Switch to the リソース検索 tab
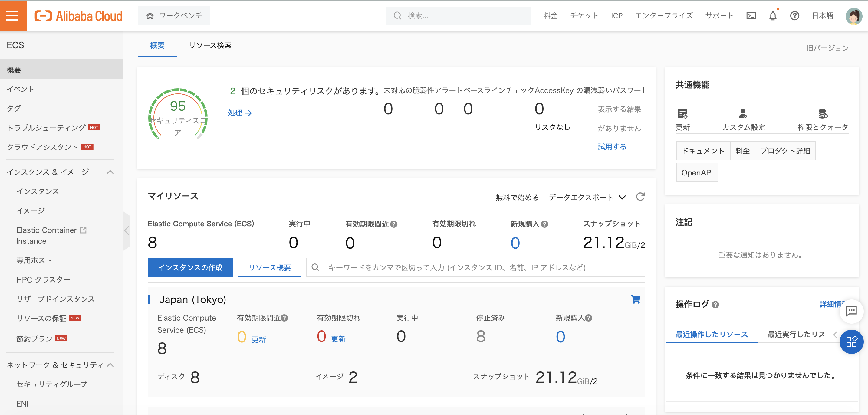 tap(210, 45)
